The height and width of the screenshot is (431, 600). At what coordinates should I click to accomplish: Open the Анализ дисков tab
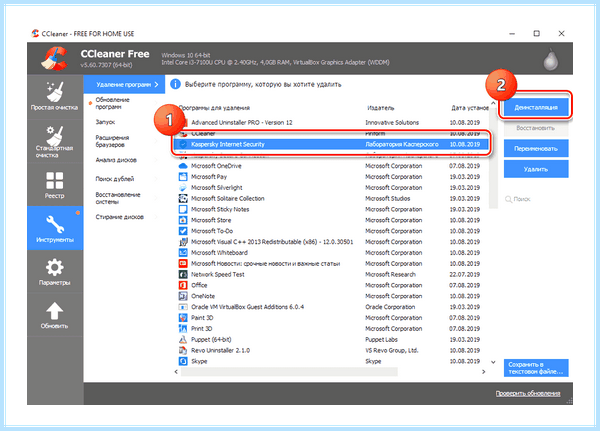tap(122, 160)
